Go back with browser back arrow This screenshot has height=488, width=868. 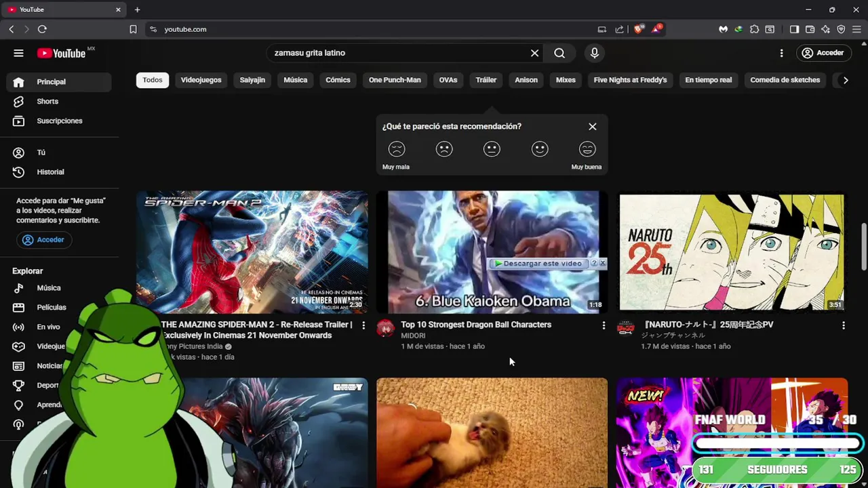[x=12, y=29]
